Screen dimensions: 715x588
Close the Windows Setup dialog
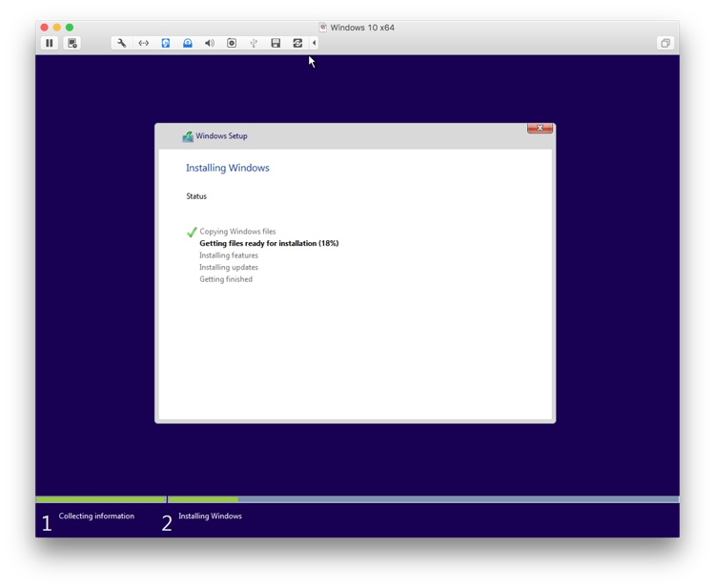540,128
